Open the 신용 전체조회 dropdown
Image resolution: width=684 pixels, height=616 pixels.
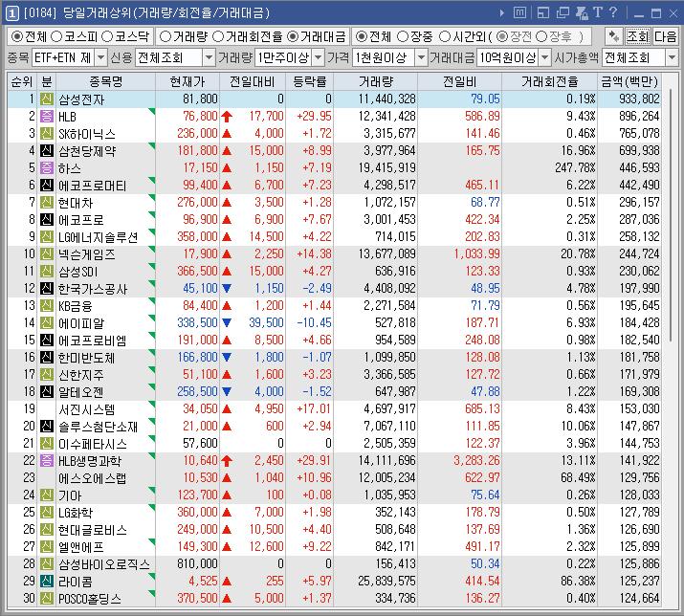(209, 57)
